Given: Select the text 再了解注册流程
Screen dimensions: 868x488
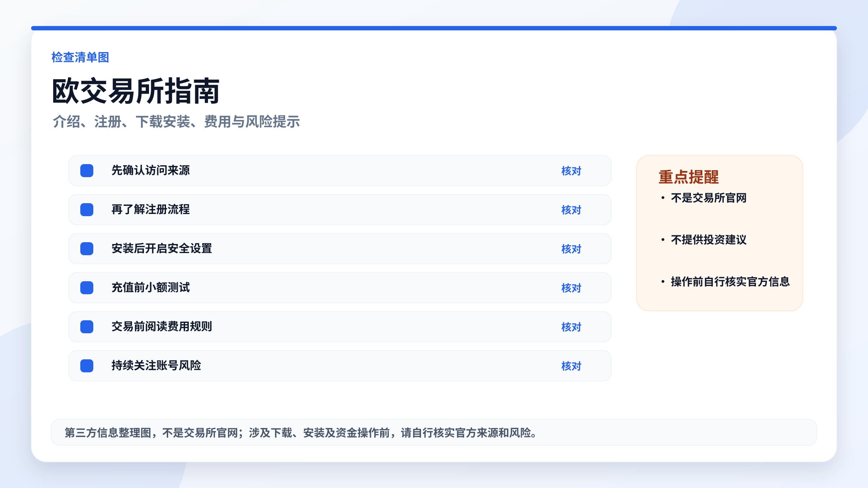Looking at the screenshot, I should pos(150,209).
